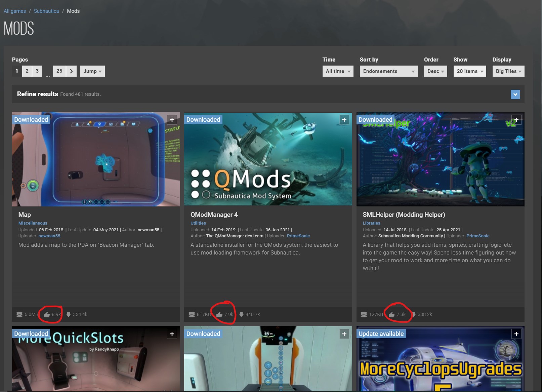Screen dimensions: 542x392
Task: Open the MoreCyclopsUpgrades thumbnail
Action: pos(441,359)
